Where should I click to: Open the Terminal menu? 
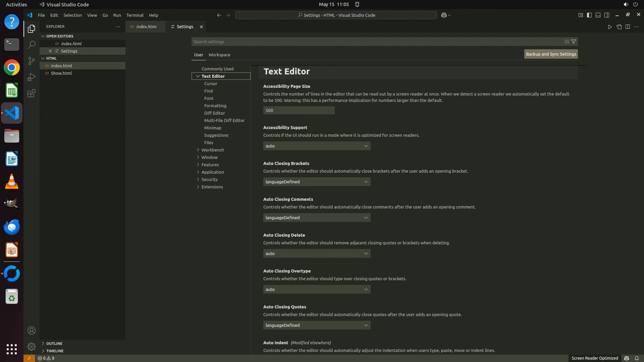[x=135, y=15]
